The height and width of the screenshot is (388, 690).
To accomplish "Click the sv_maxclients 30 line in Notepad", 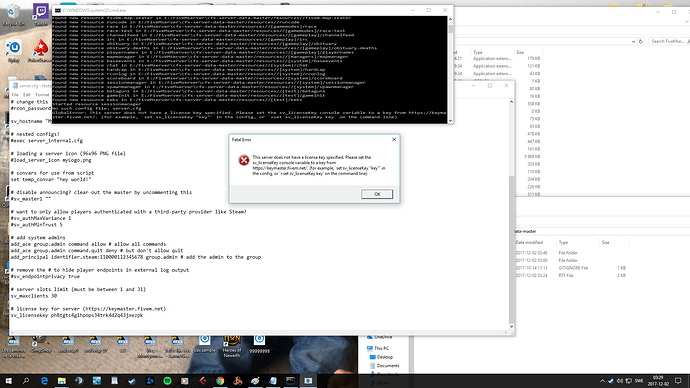I will [34, 296].
